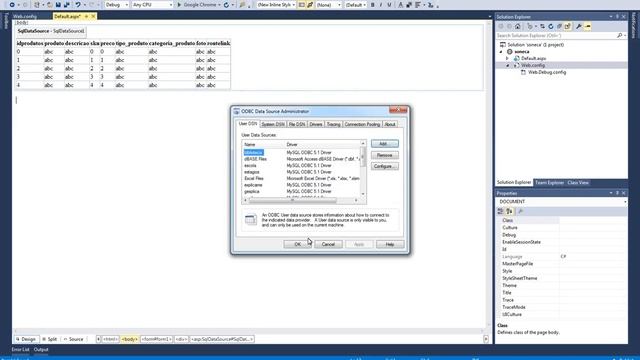Viewport: 640px width, 360px height.
Task: Click Cancel in the ODBC Data Source Administrator
Action: [x=328, y=244]
